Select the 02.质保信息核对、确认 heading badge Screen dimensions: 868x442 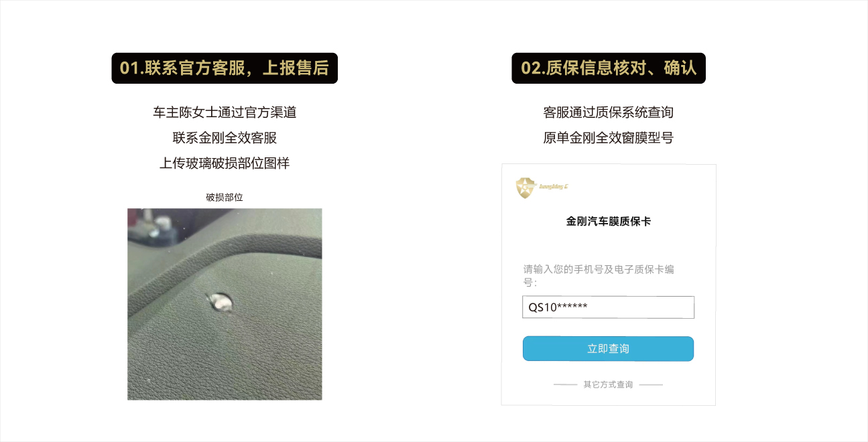coord(609,68)
